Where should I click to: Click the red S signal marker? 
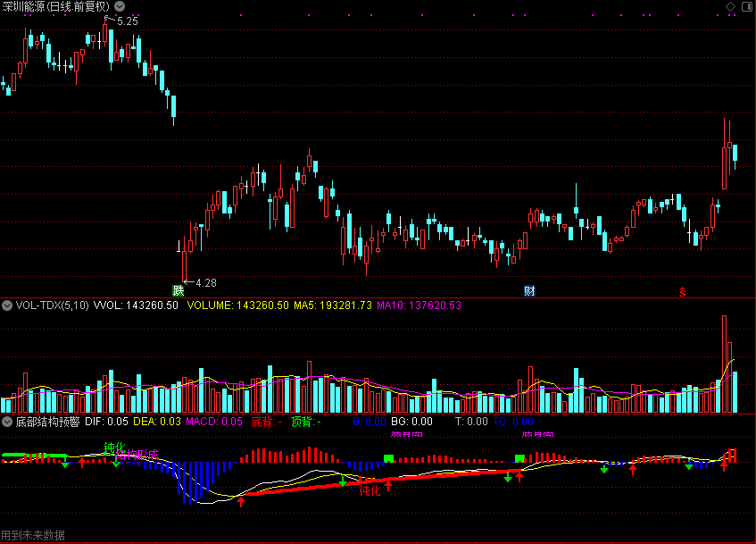pyautogui.click(x=682, y=291)
